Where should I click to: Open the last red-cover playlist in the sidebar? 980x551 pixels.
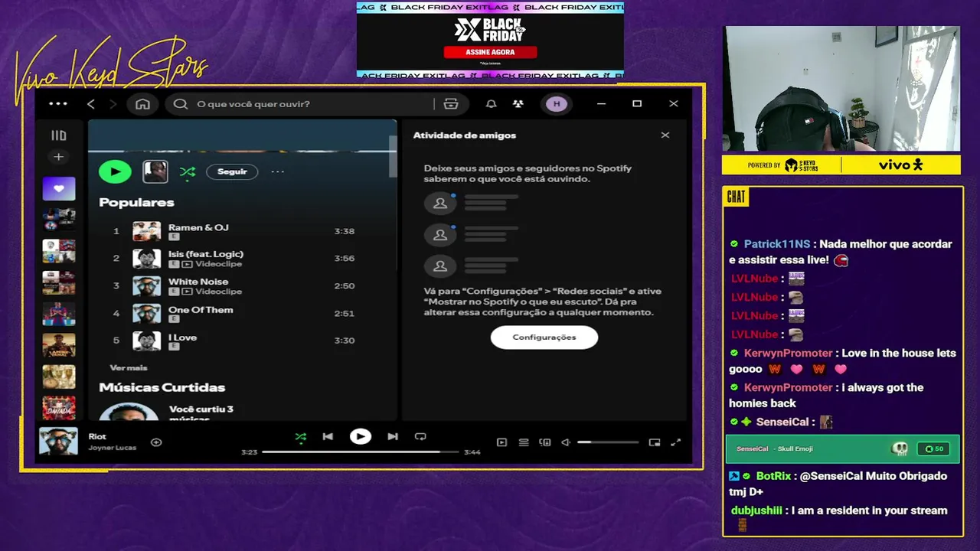pos(59,408)
